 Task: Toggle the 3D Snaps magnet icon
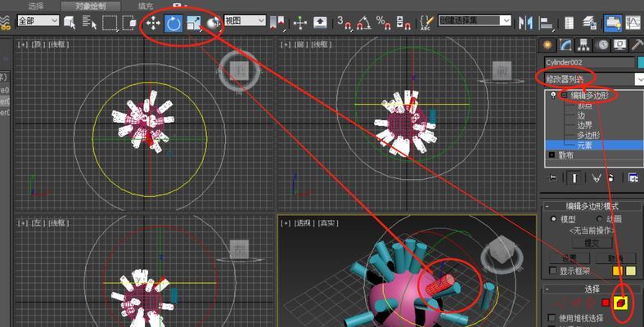pos(345,23)
